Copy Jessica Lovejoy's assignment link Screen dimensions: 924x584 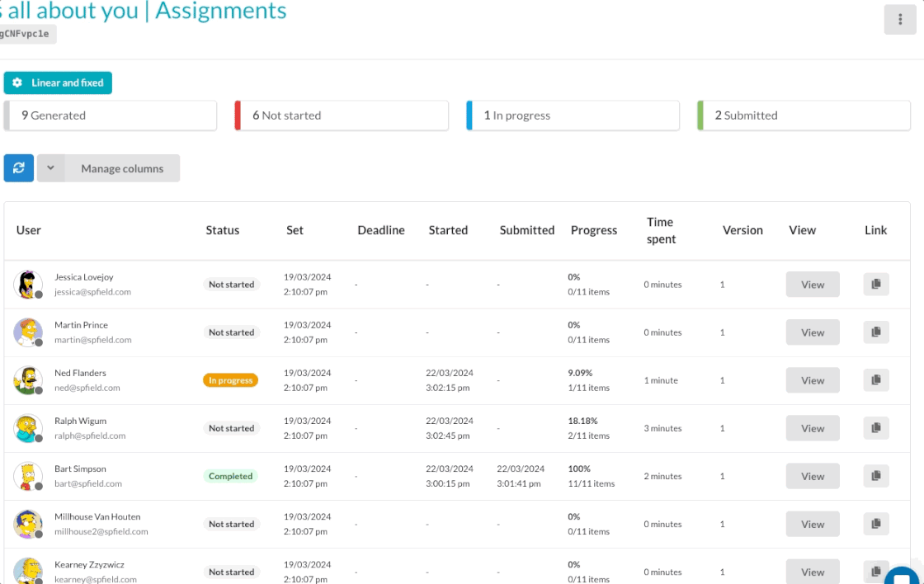pos(876,284)
